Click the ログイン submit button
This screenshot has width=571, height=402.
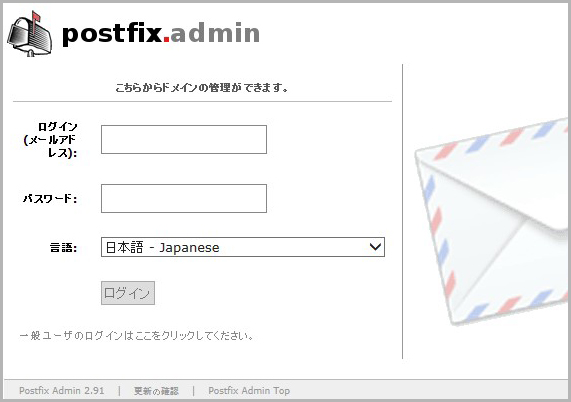128,293
